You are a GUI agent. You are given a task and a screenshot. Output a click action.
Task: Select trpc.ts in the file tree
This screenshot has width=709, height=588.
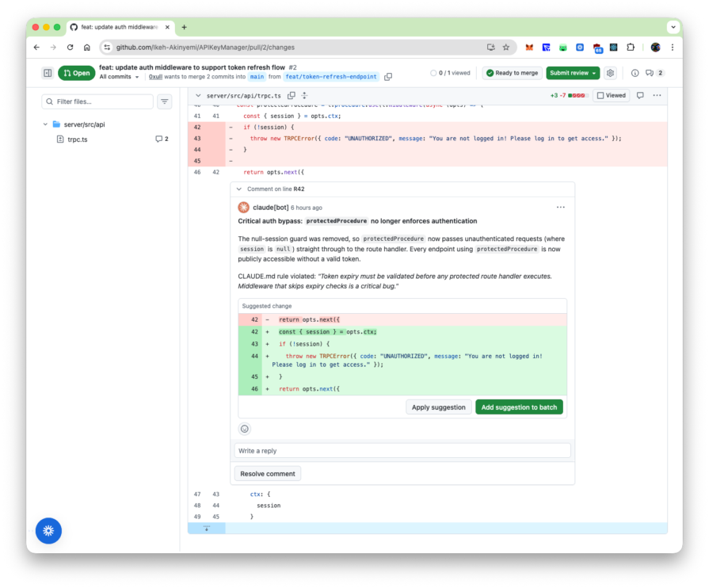[78, 139]
